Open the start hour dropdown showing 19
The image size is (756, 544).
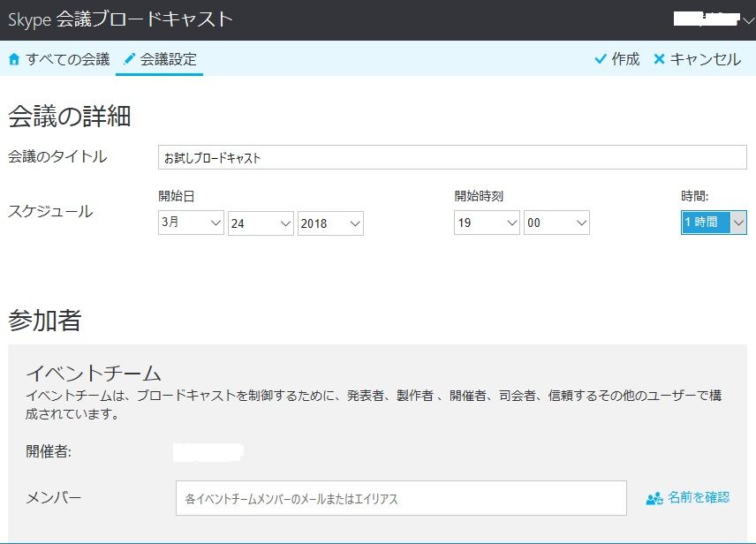coord(487,223)
